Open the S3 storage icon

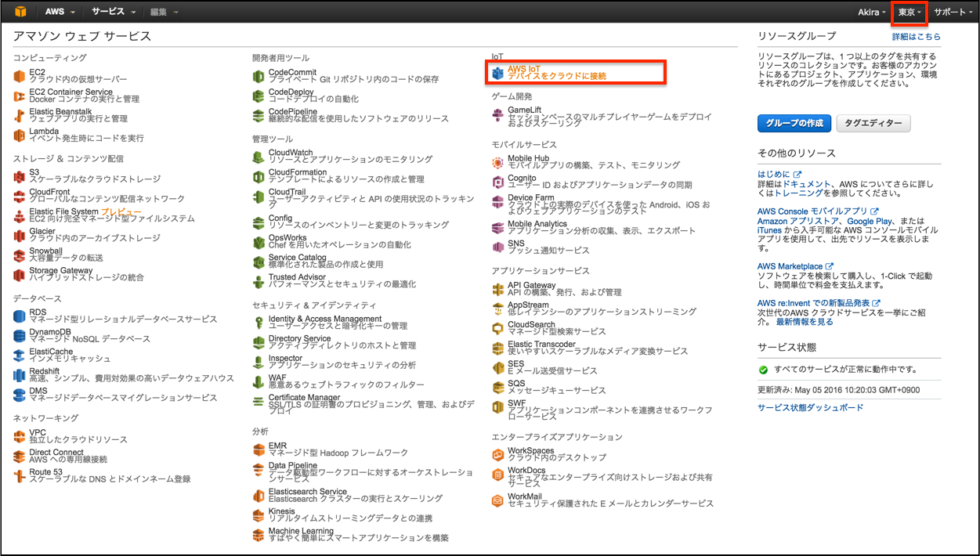click(20, 176)
